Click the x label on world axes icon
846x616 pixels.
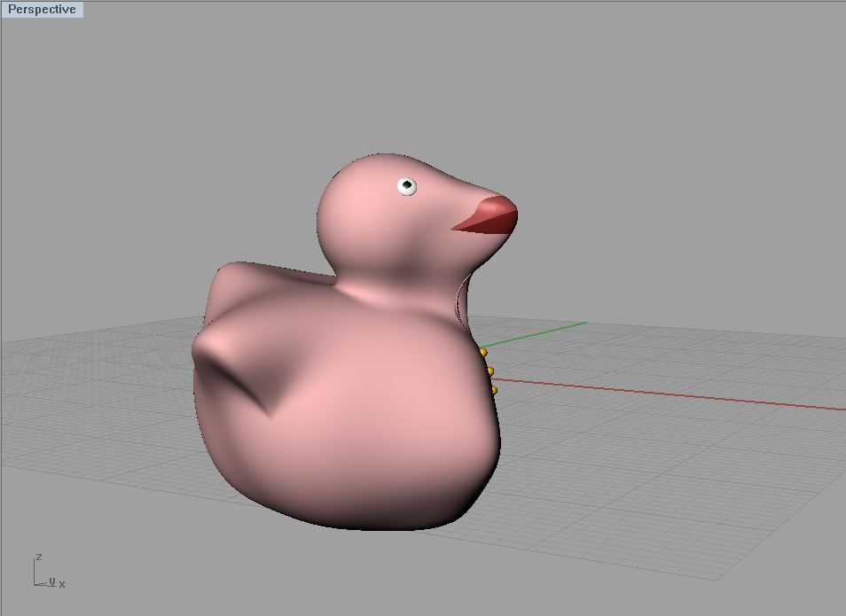[62, 584]
